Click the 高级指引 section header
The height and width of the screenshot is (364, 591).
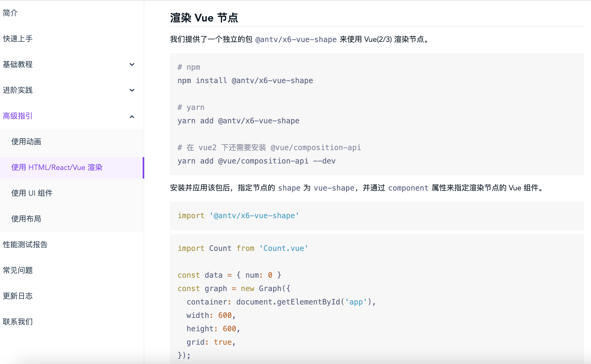pyautogui.click(x=17, y=116)
